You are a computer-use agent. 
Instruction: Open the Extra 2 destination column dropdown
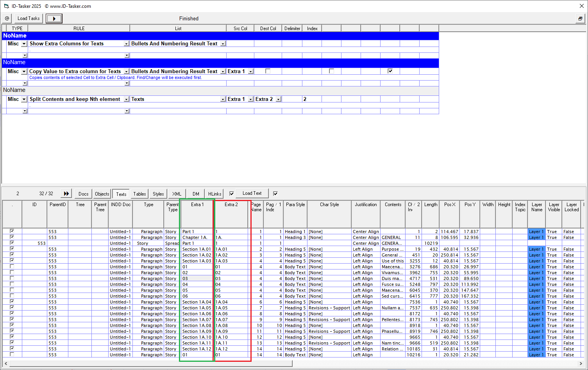click(278, 99)
